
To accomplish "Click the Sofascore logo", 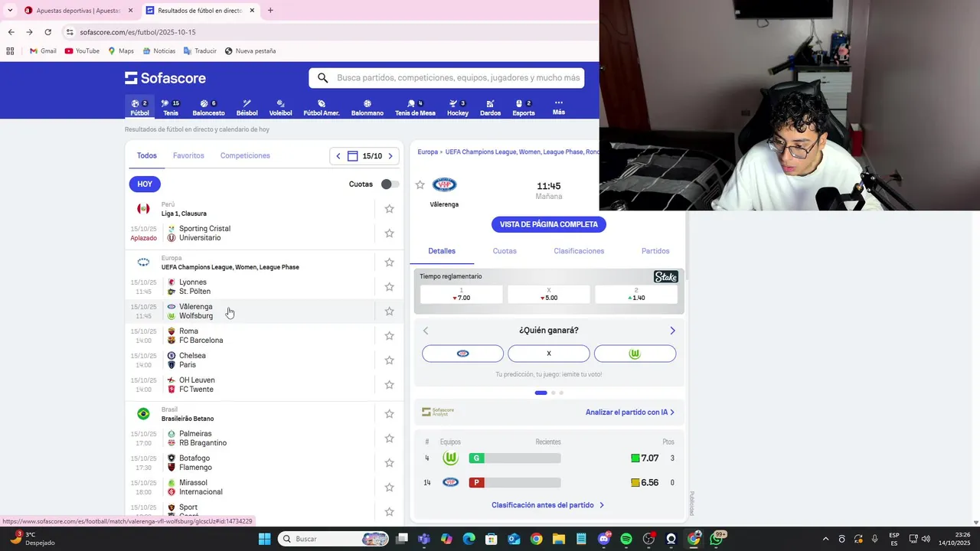I will click(165, 78).
